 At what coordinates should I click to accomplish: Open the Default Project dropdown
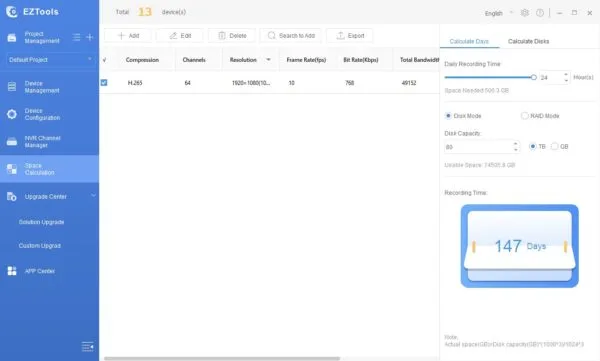[50, 60]
